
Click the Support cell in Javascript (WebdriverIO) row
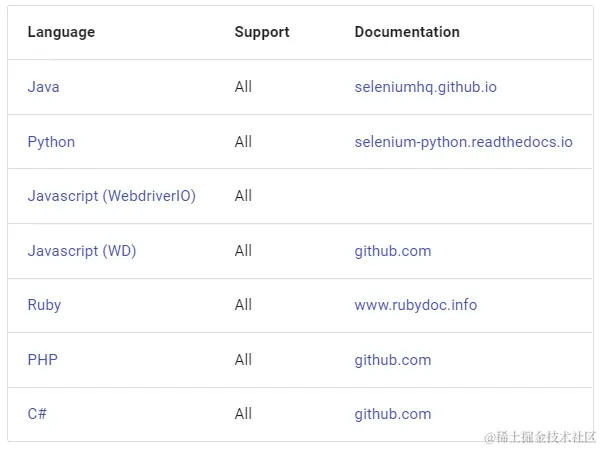click(243, 196)
